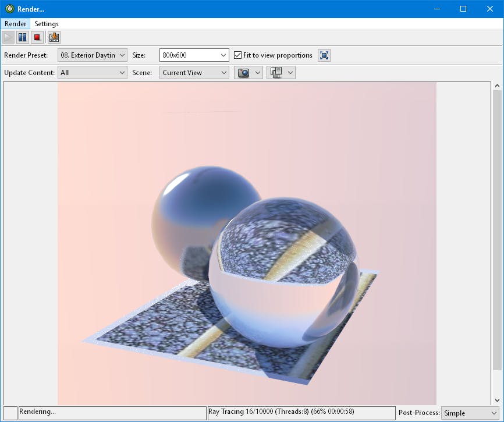
Task: Pause the current rendering
Action: (x=22, y=37)
